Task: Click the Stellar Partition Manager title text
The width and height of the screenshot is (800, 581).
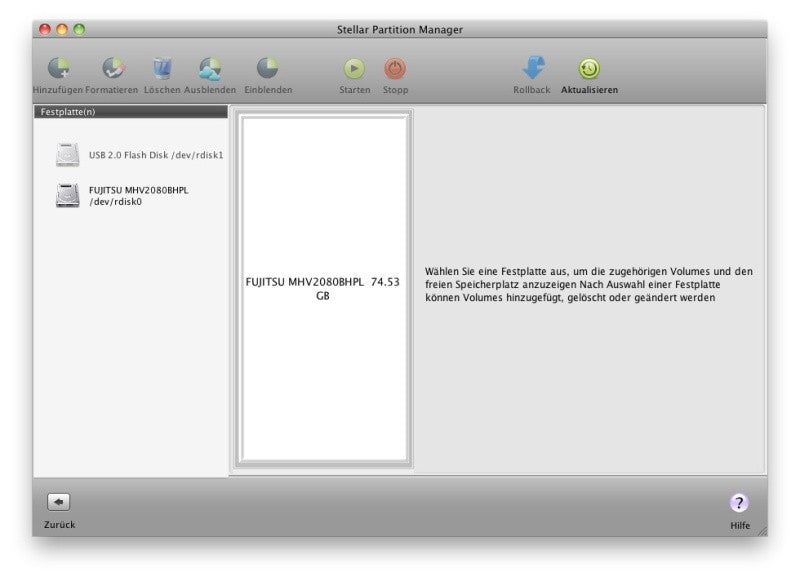Action: coord(399,30)
